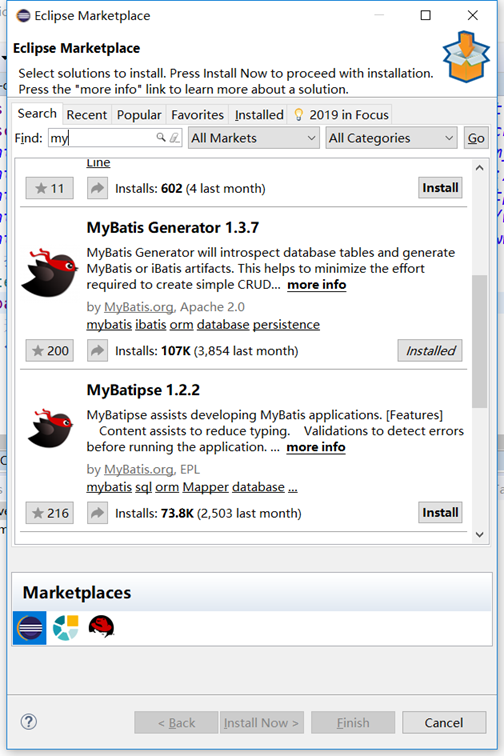Click the MyBatipse bird logo
The height and width of the screenshot is (756, 504).
point(50,428)
